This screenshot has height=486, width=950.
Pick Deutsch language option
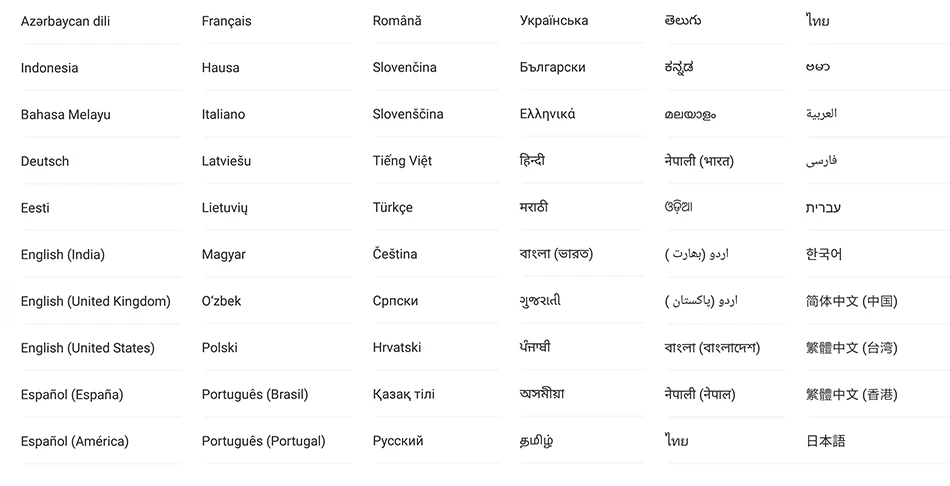click(x=45, y=161)
